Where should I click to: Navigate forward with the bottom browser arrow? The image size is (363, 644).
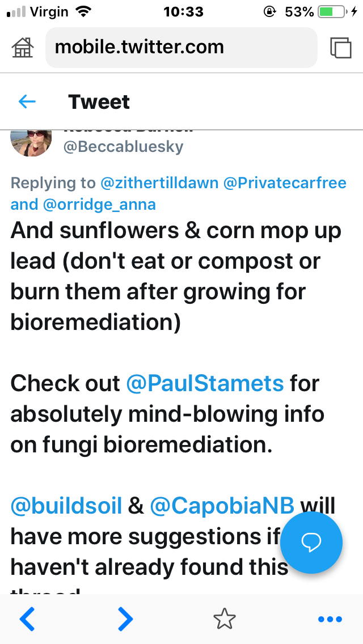click(125, 619)
